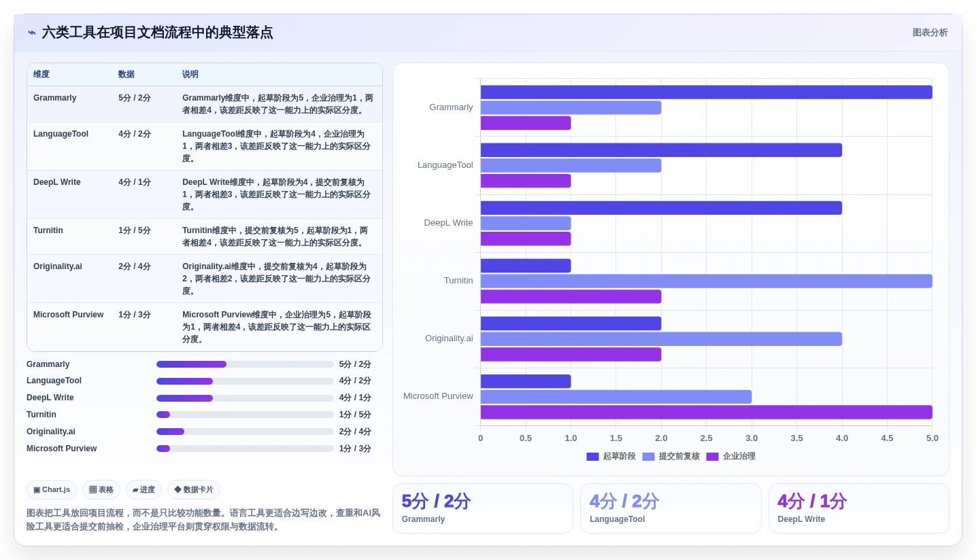Click the DeepL Write table cell
The height and width of the screenshot is (560, 976).
[57, 182]
